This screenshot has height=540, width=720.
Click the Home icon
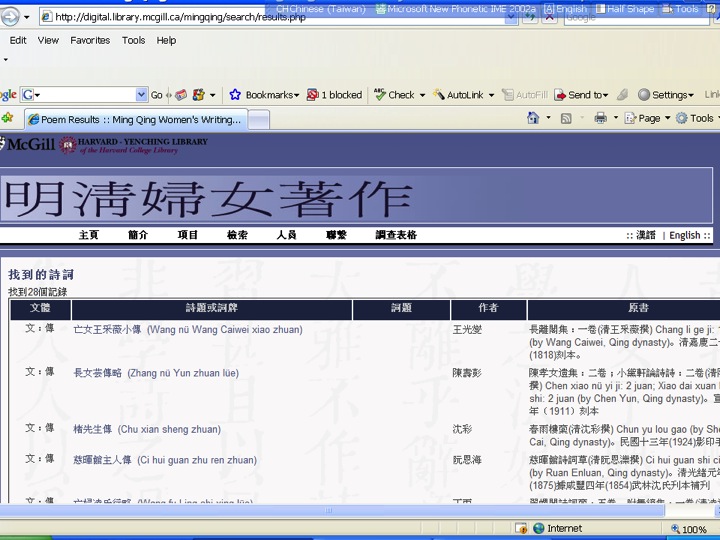click(x=533, y=118)
